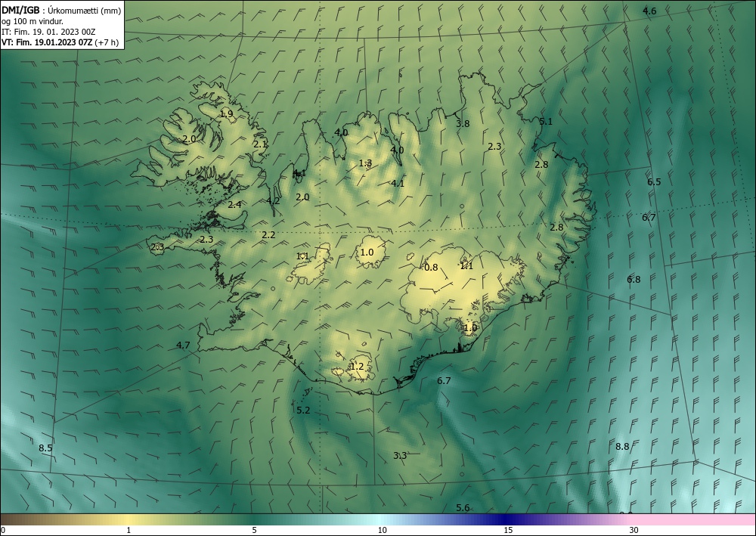
Task: Select the 4.7 value near Reykjanes
Action: [x=183, y=345]
